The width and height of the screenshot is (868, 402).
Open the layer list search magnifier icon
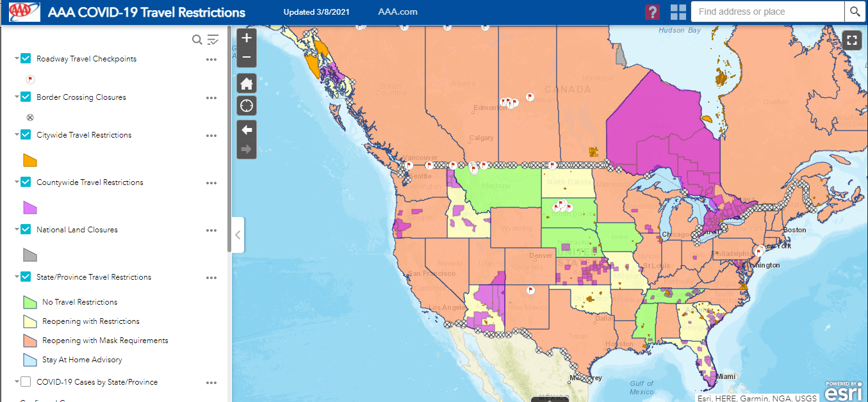[197, 39]
